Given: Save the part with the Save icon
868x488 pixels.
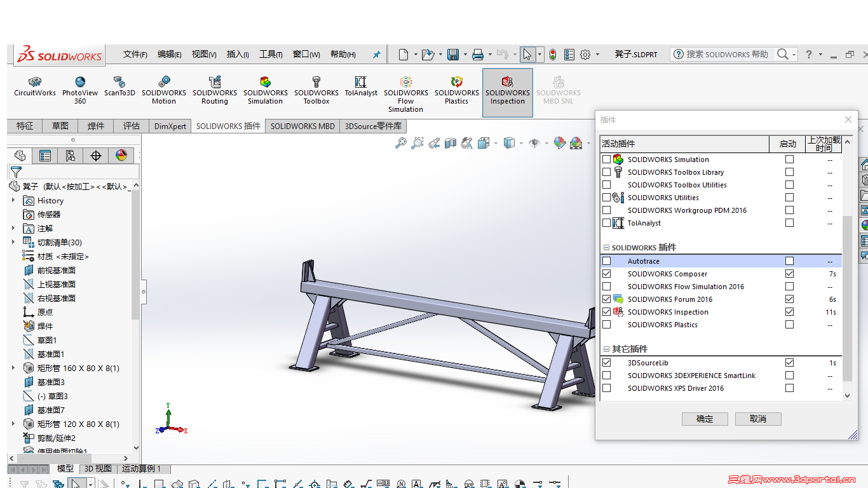Looking at the screenshot, I should pyautogui.click(x=453, y=55).
